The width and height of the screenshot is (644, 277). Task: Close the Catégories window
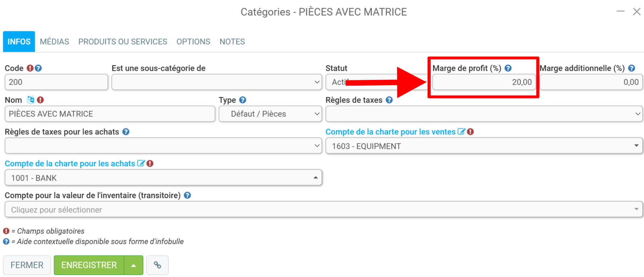[x=637, y=12]
